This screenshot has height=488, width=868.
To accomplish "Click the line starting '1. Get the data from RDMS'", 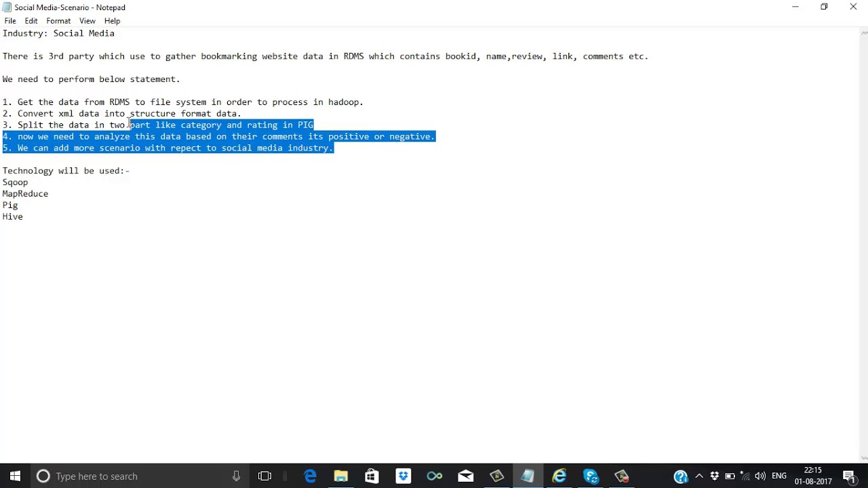I will click(183, 102).
